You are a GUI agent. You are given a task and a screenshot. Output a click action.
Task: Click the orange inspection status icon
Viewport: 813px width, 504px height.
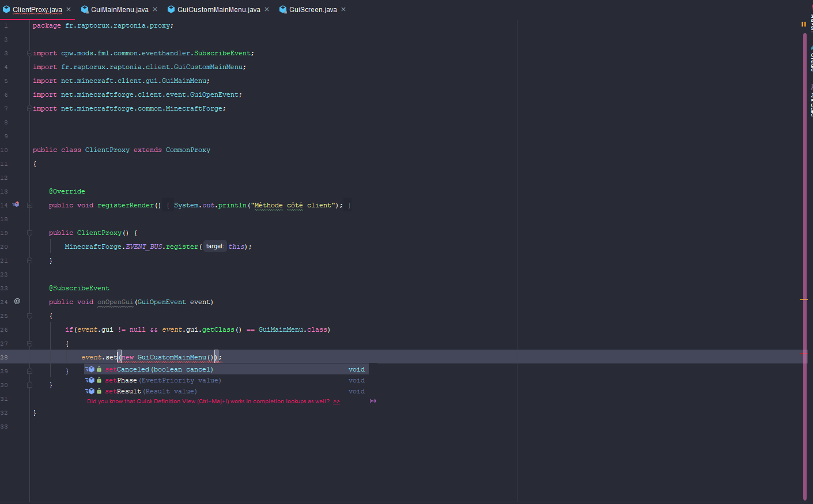click(803, 24)
